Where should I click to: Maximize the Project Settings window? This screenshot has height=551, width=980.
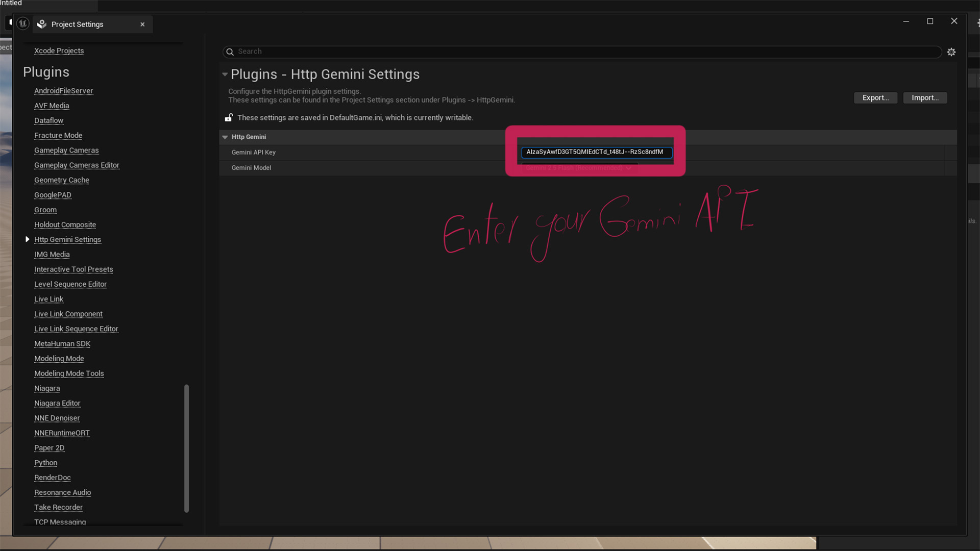click(x=930, y=21)
